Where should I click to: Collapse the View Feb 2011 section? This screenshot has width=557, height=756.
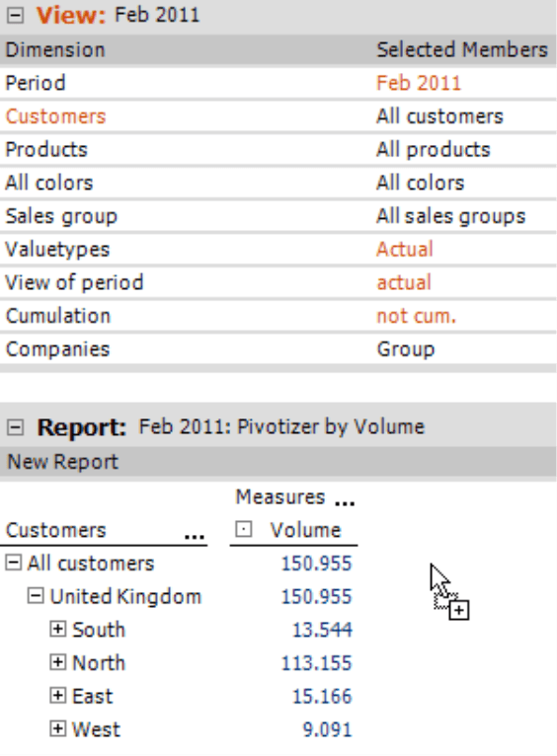tap(15, 15)
